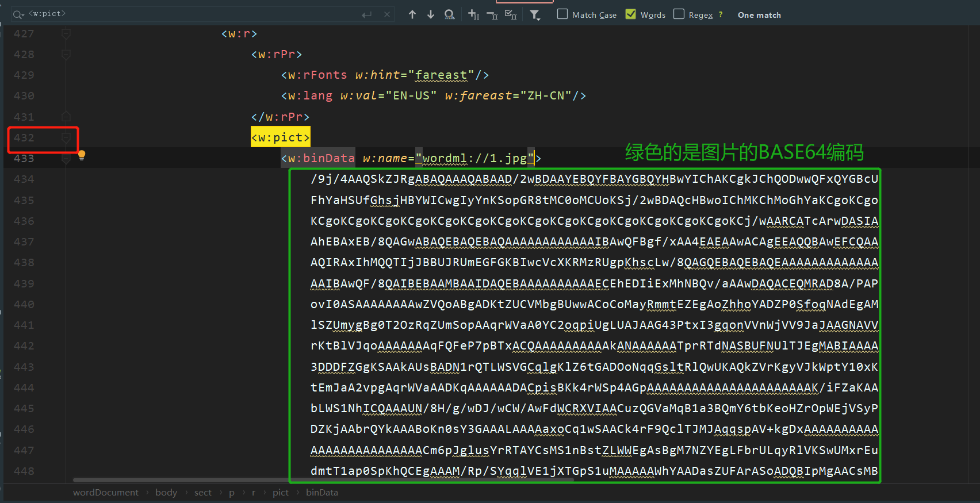980x503 pixels.
Task: Clear the search field text
Action: 387,15
